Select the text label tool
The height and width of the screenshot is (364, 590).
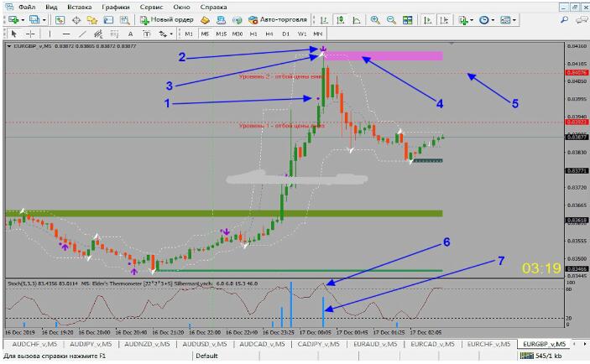coord(146,34)
